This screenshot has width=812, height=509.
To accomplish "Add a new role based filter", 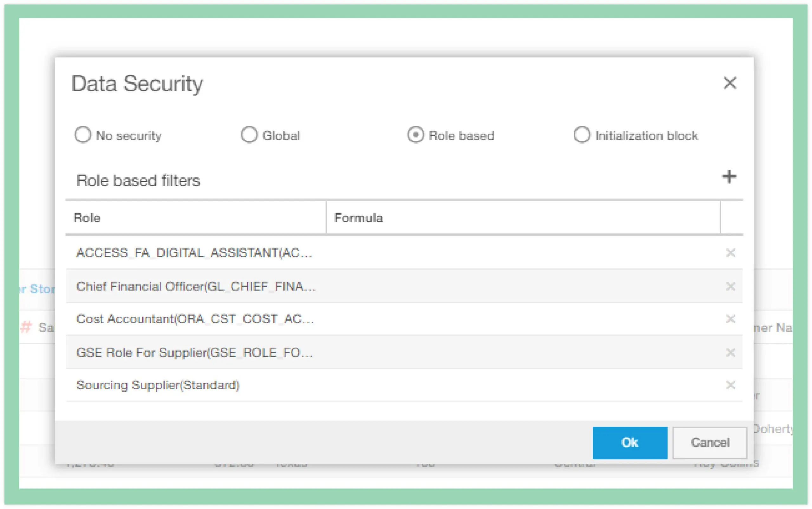I will [x=729, y=177].
